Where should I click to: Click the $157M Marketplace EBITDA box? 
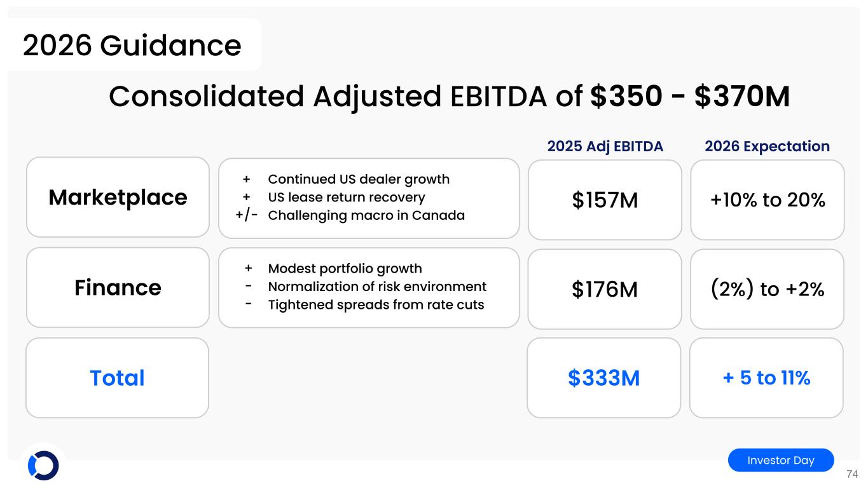coord(605,200)
